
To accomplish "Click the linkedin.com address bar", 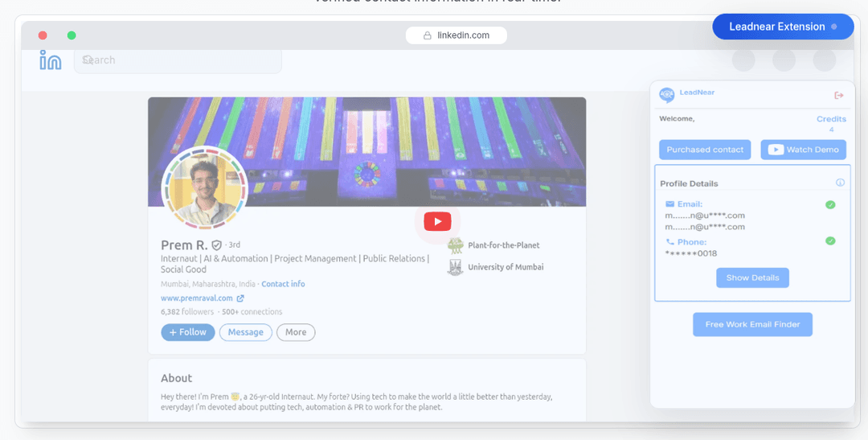I will click(x=457, y=35).
